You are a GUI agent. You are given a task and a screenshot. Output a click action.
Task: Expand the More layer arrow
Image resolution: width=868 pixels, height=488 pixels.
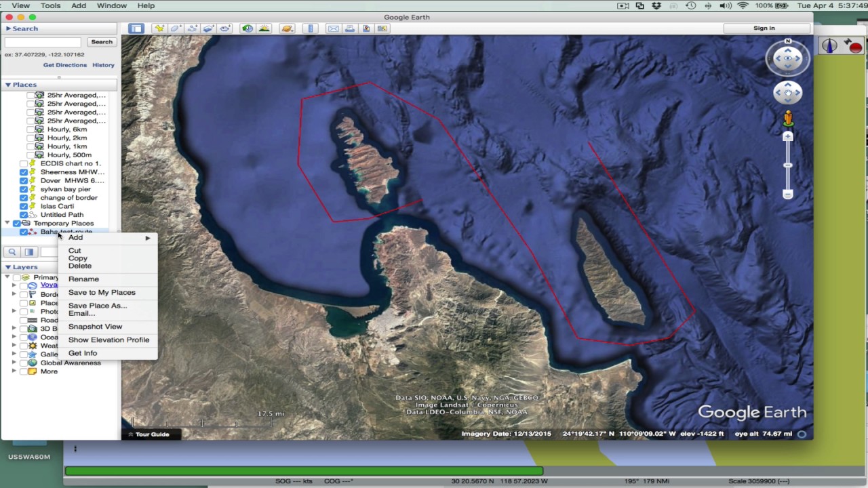(x=14, y=371)
